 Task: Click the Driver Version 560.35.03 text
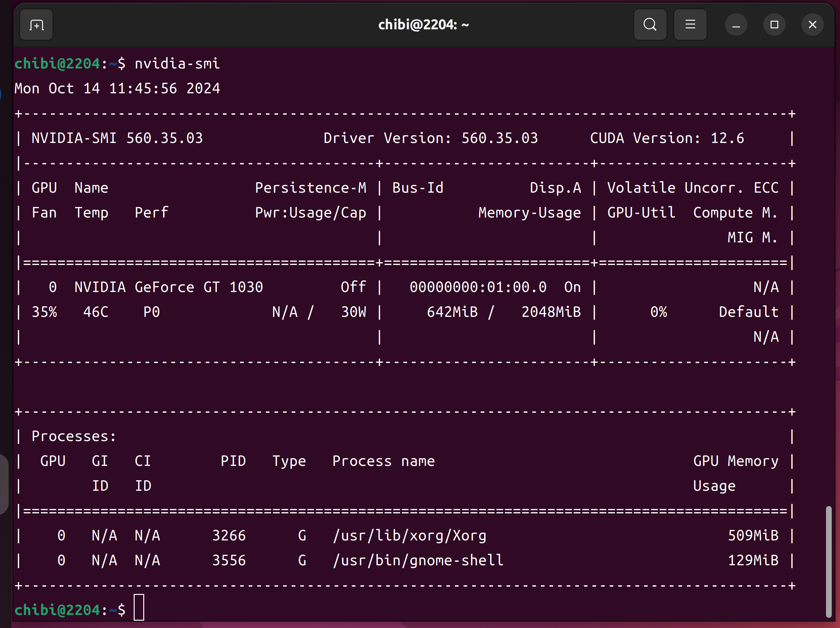(430, 138)
